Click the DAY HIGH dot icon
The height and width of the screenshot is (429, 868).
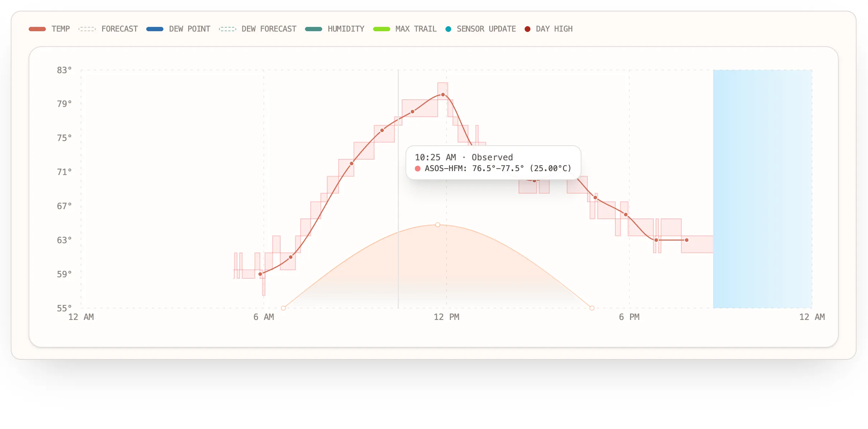point(527,29)
